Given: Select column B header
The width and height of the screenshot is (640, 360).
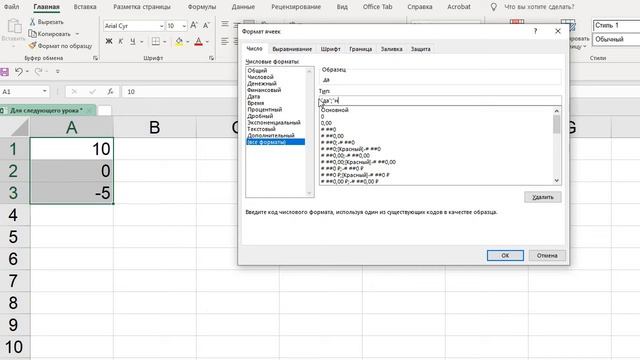Looking at the screenshot, I should coord(154,127).
